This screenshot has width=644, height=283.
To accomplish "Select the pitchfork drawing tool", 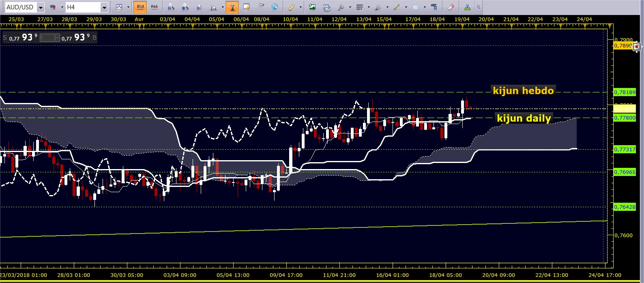I will coord(341,7).
